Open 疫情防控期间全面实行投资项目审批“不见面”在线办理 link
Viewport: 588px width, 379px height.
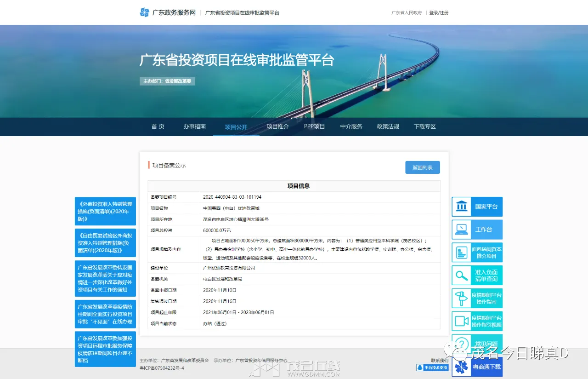(x=105, y=314)
